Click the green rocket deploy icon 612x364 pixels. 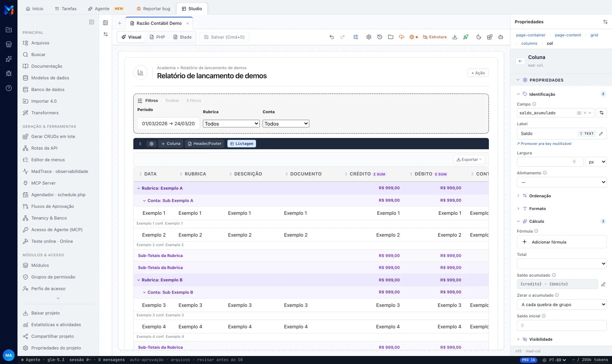[466, 37]
